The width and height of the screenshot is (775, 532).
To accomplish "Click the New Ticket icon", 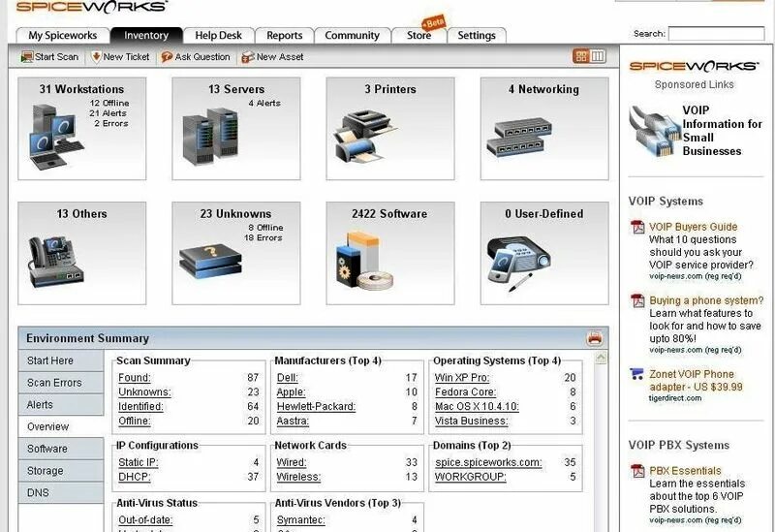I will pyautogui.click(x=96, y=57).
